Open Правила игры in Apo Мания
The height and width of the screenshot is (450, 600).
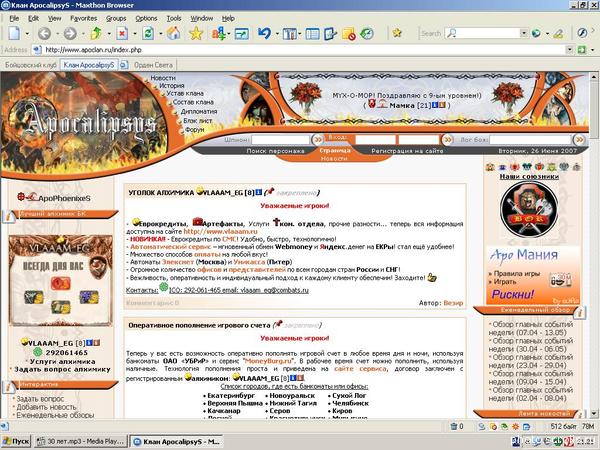pos(517,274)
